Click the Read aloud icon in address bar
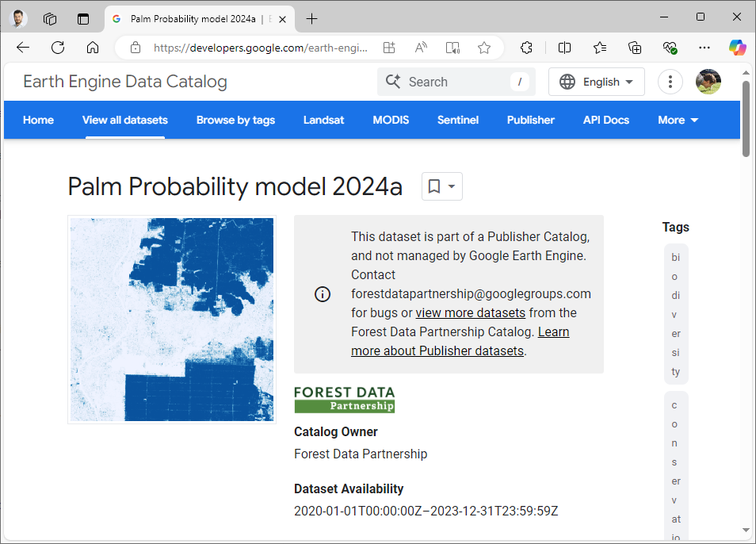Viewport: 756px width, 544px height. tap(421, 48)
